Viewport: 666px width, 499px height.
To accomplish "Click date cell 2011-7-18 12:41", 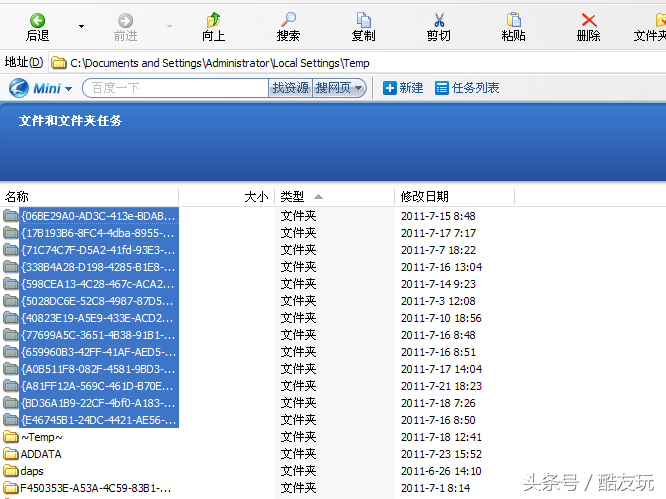I will pyautogui.click(x=441, y=437).
